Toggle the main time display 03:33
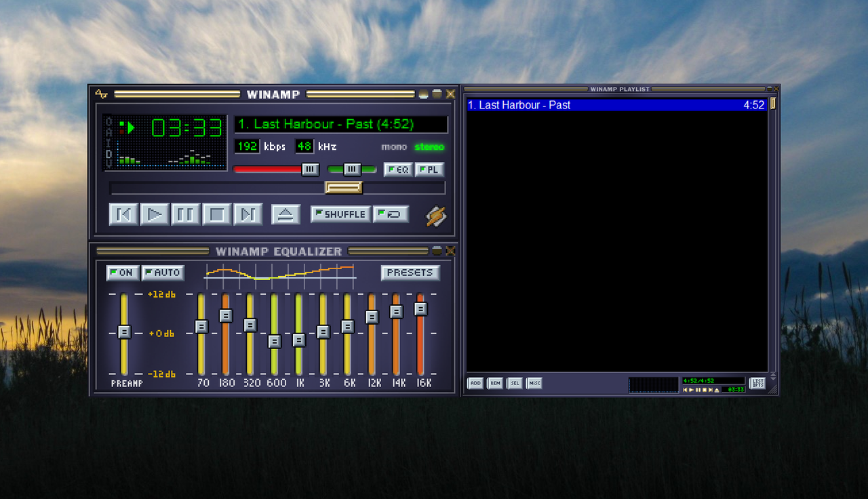Image resolution: width=868 pixels, height=499 pixels. (186, 127)
